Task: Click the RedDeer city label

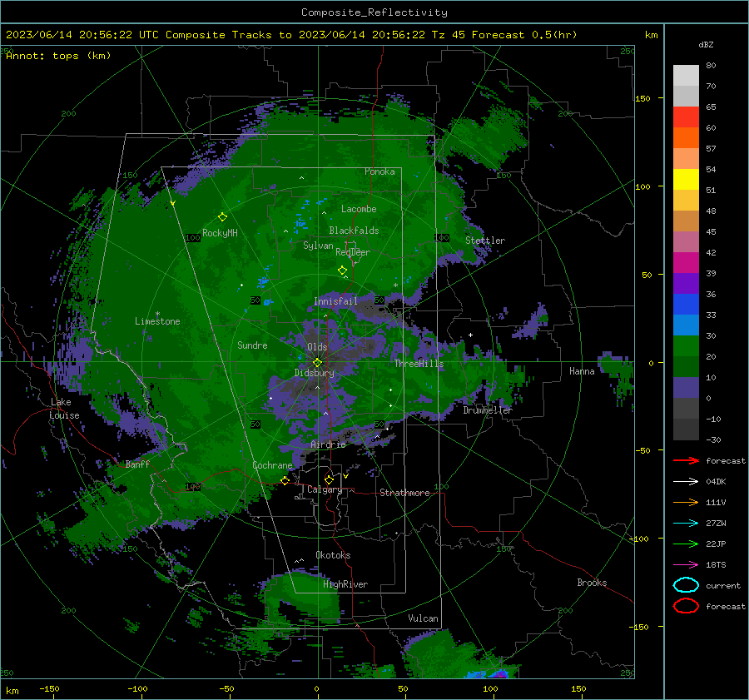Action: pos(353,252)
